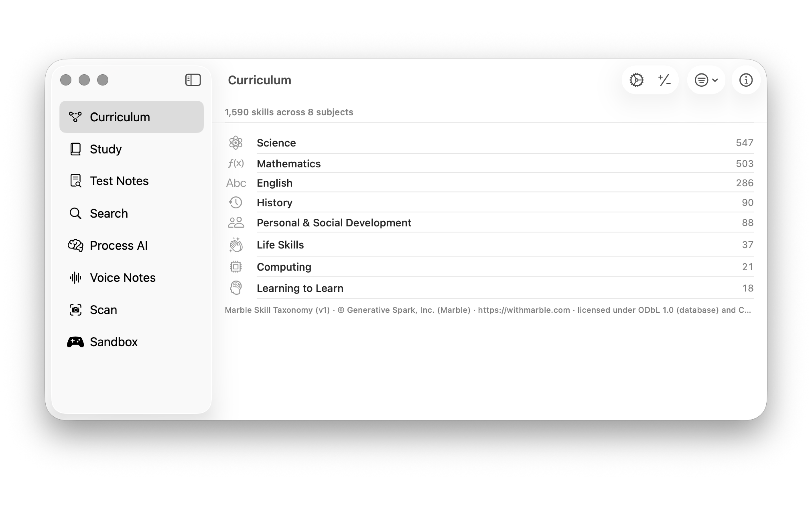Click the 286 count beside English
The height and width of the screenshot is (508, 812).
[x=745, y=183]
